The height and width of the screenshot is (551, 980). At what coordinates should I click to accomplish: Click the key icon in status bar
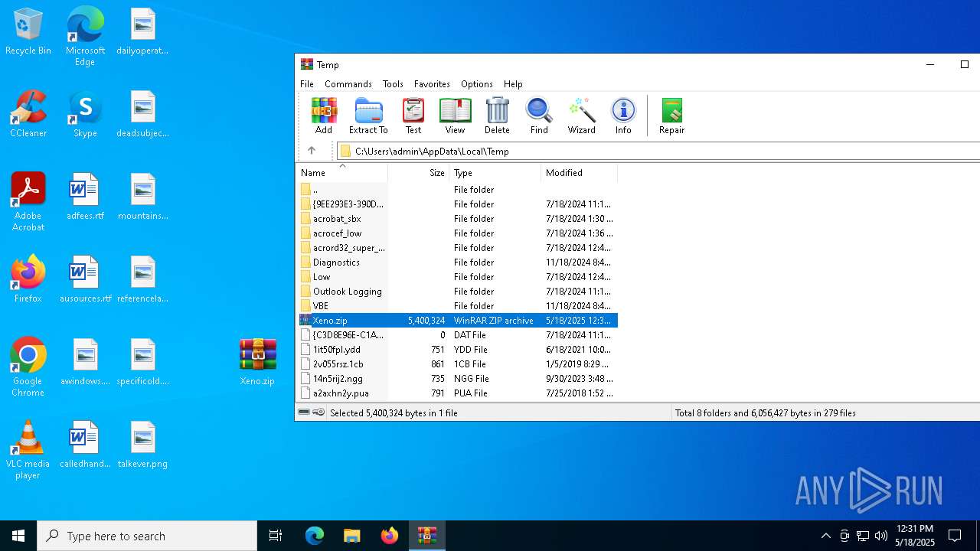(318, 412)
